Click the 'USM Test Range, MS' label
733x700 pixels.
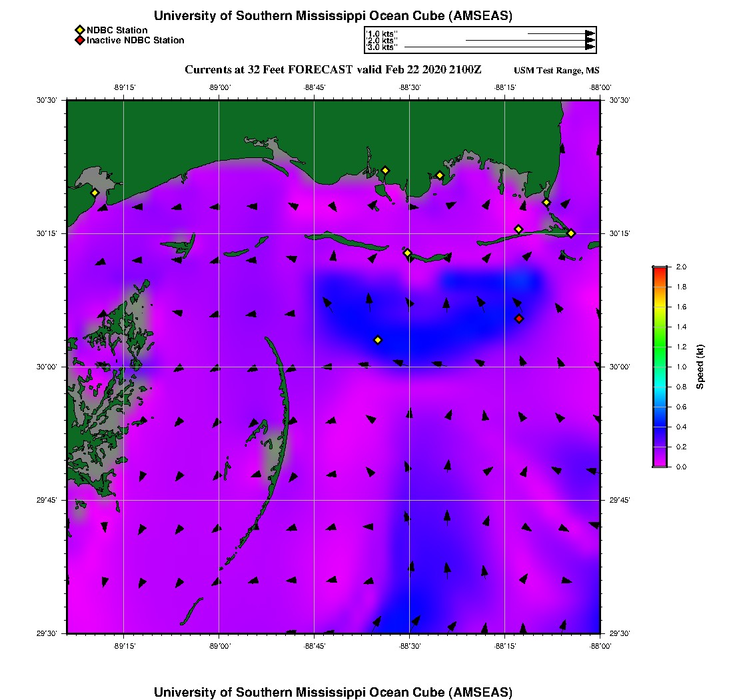point(556,71)
